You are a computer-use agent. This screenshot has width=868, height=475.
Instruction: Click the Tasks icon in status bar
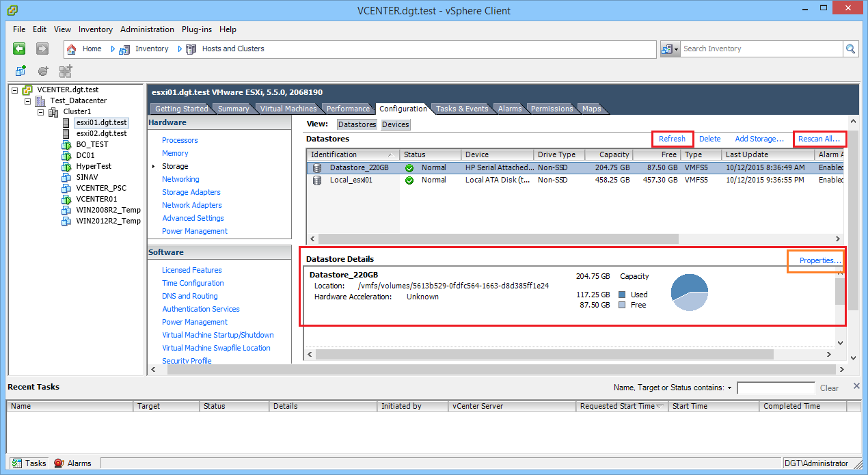16,463
